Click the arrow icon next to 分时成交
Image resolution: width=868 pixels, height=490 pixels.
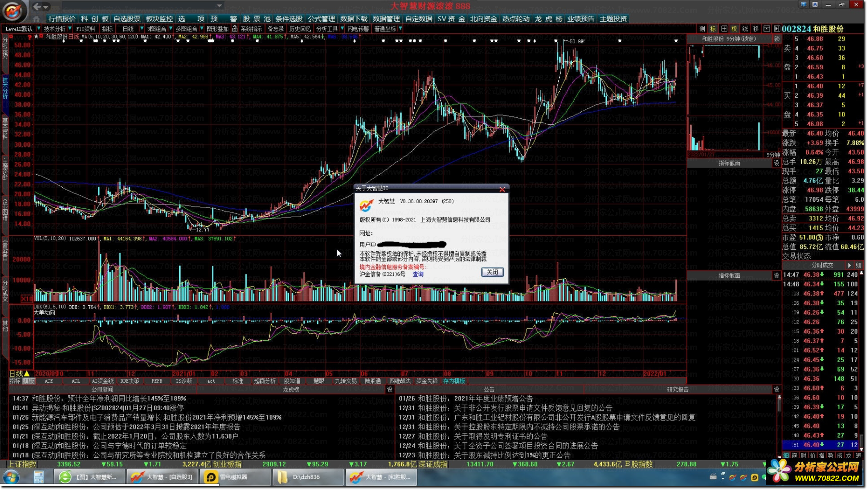pyautogui.click(x=849, y=265)
